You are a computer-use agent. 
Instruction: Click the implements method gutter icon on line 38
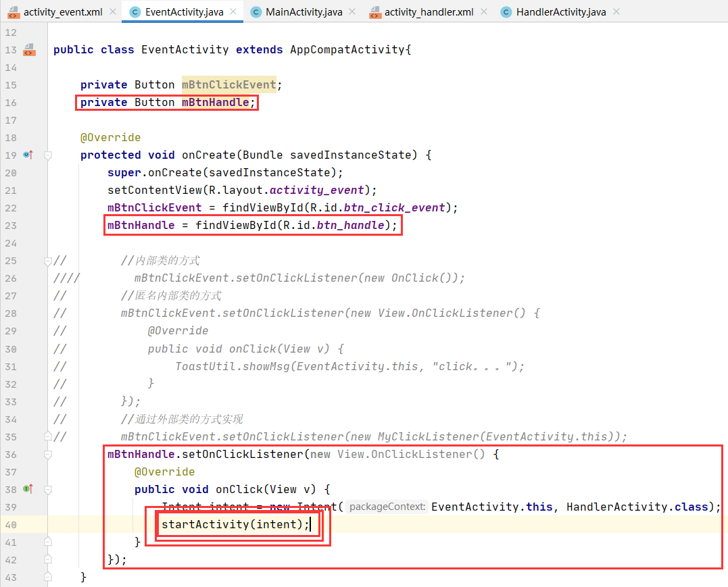pyautogui.click(x=28, y=489)
